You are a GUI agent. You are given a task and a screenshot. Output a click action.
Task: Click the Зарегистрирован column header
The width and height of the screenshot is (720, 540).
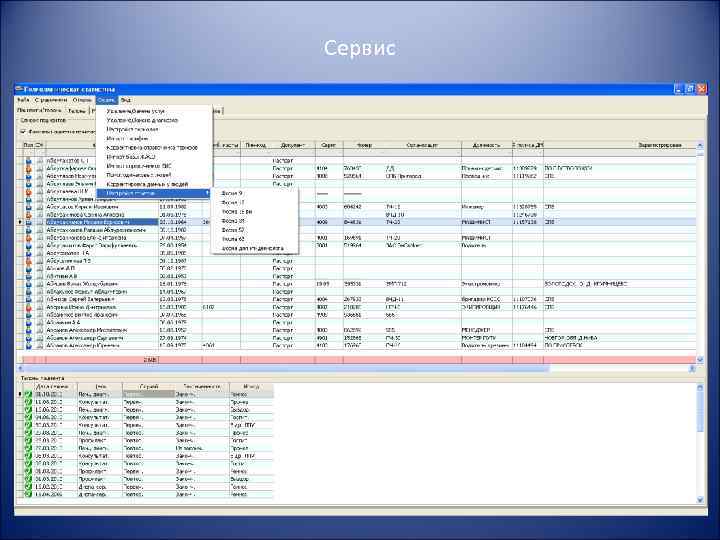(659, 145)
